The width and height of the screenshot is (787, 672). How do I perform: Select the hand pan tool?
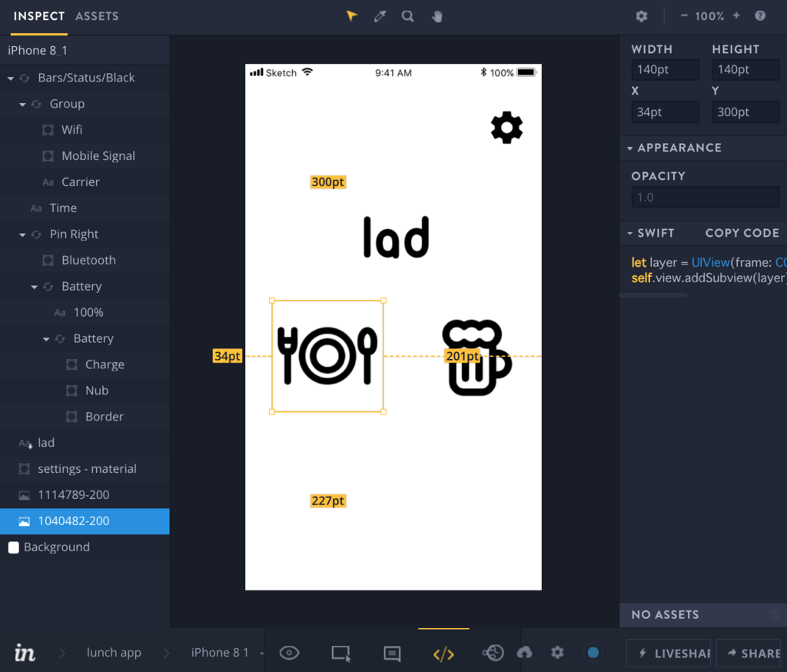coord(437,16)
